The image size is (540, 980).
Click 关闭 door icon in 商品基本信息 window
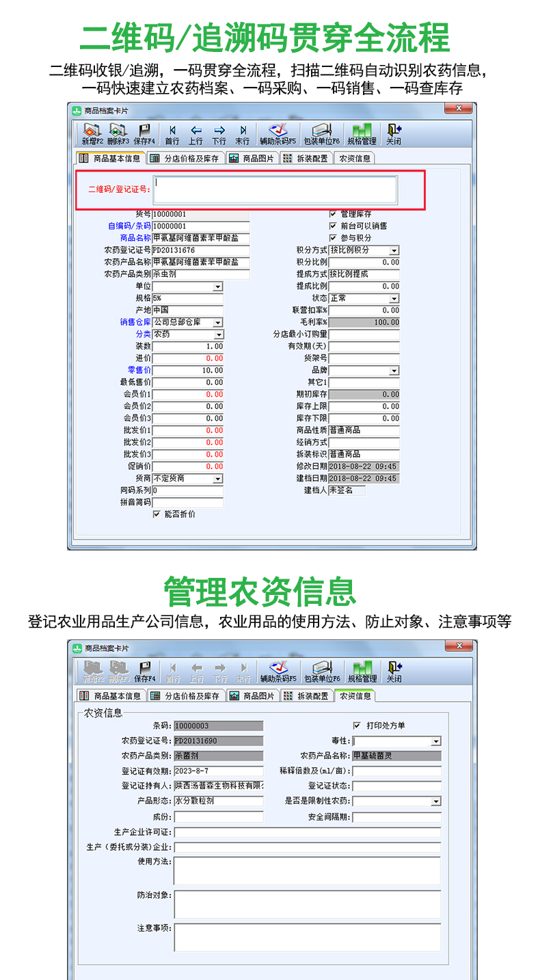[x=394, y=134]
